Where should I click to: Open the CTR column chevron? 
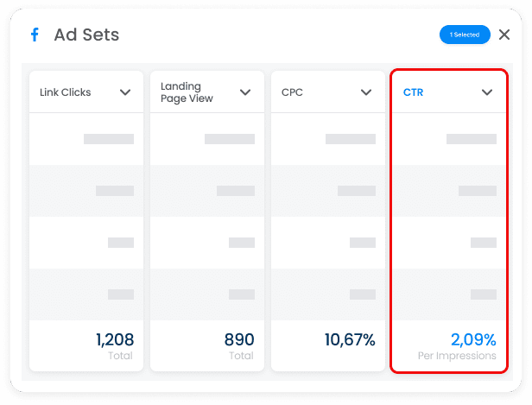click(x=487, y=92)
